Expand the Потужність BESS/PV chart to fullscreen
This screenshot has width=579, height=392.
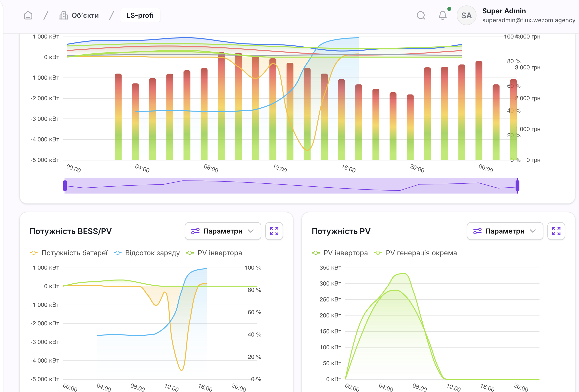tap(274, 231)
